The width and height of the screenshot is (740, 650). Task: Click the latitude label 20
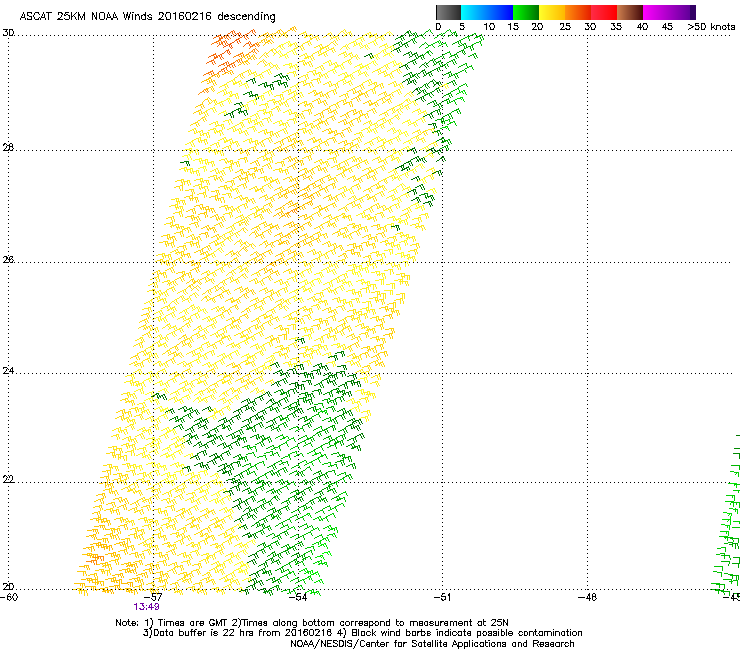tap(8, 587)
